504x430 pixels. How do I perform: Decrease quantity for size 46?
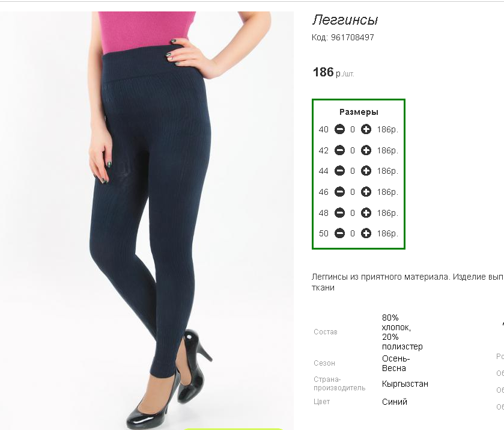(339, 192)
